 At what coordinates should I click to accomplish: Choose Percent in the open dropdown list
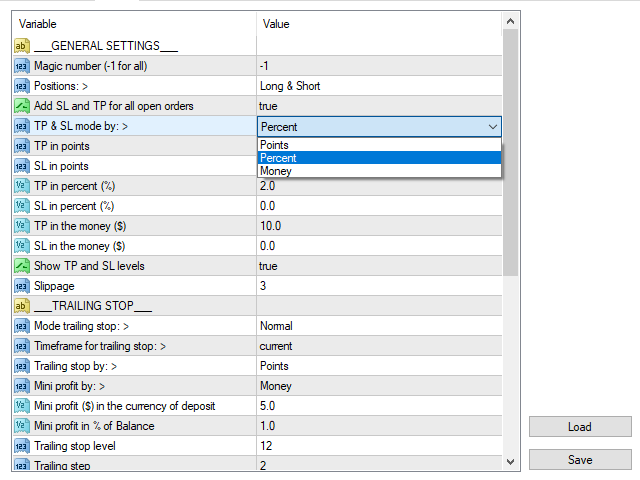click(x=379, y=158)
